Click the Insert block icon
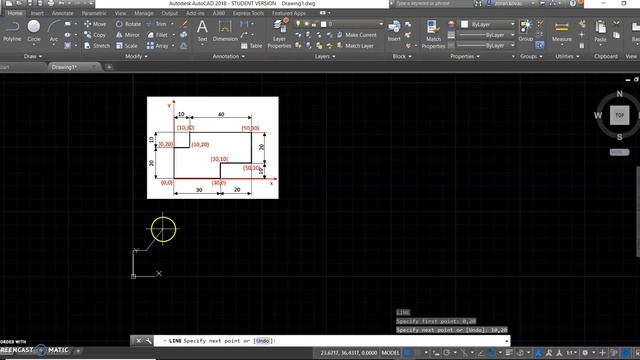This screenshot has height=360, width=640. 394,31
